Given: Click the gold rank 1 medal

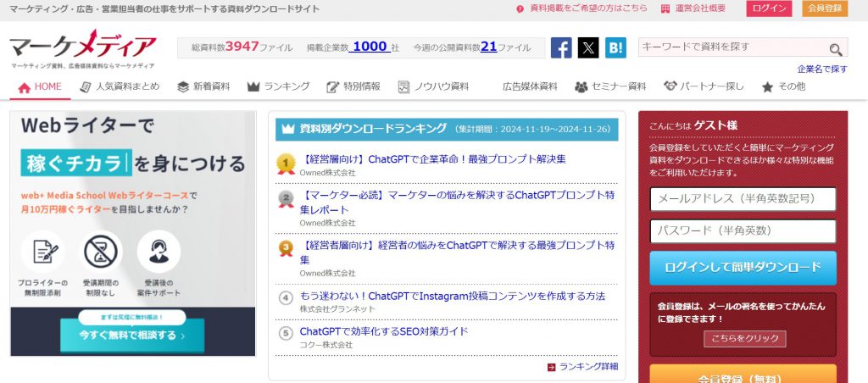Looking at the screenshot, I should point(286,164).
